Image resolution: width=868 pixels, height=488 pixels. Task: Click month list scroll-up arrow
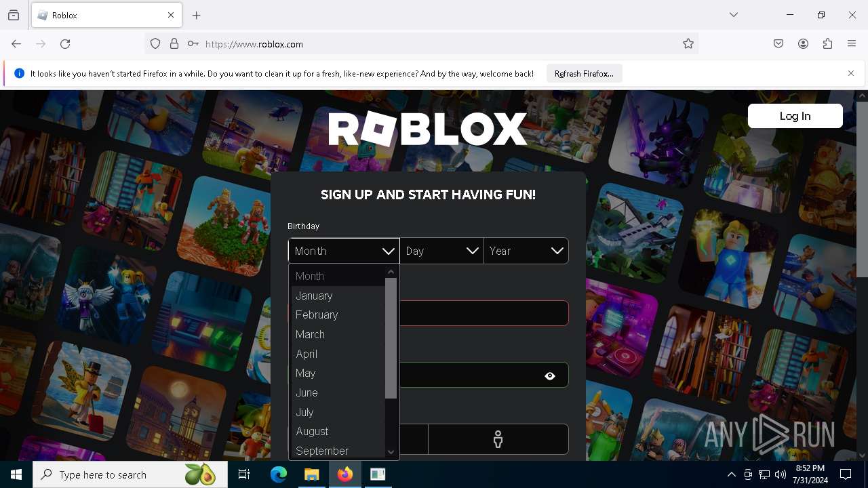click(x=391, y=272)
